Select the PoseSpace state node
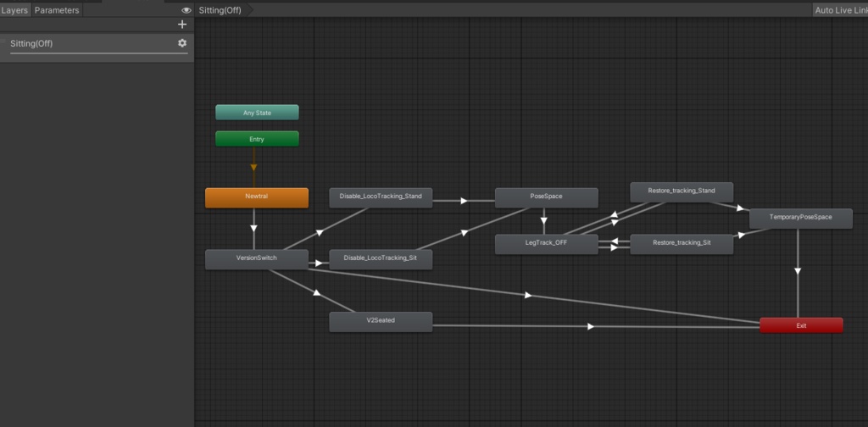Screen dimensions: 868x427 [547, 198]
